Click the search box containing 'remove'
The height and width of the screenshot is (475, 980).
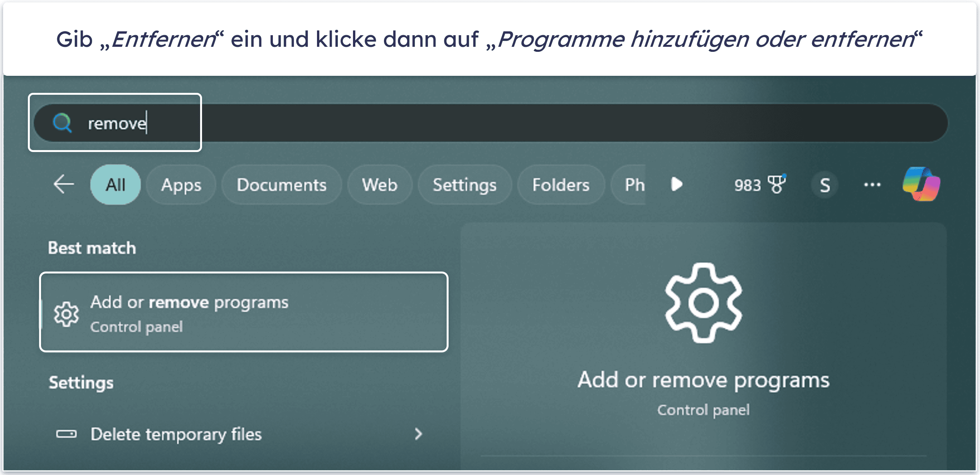click(x=491, y=123)
